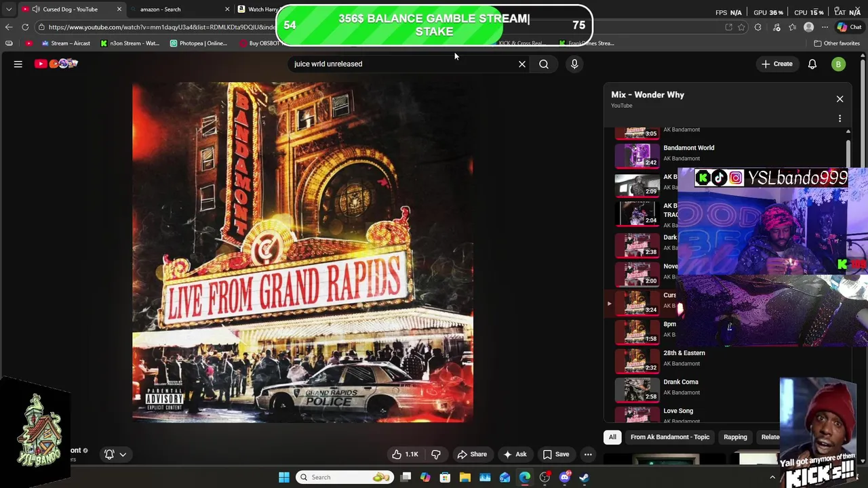Open the Copilot Chat button
The height and width of the screenshot is (488, 868).
click(x=849, y=27)
